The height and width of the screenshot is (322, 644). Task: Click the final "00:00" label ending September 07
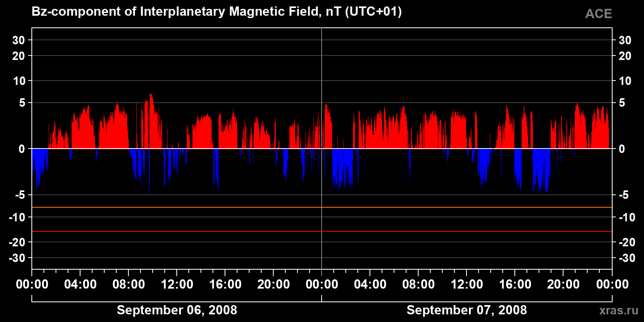612,284
